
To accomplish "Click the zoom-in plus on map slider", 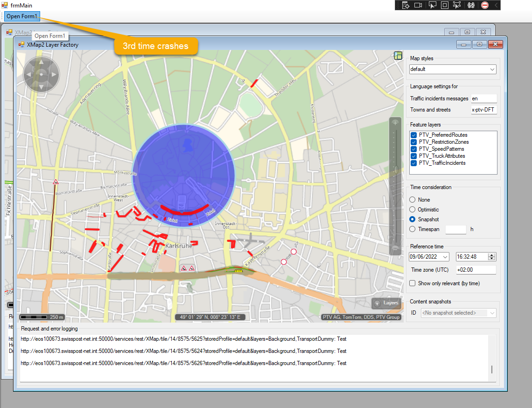I will pos(395,122).
